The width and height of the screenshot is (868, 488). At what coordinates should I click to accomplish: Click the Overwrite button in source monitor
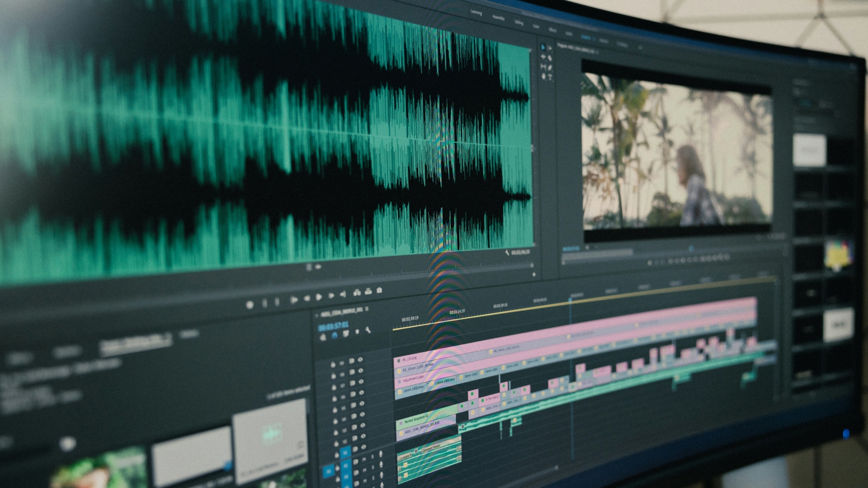(368, 291)
